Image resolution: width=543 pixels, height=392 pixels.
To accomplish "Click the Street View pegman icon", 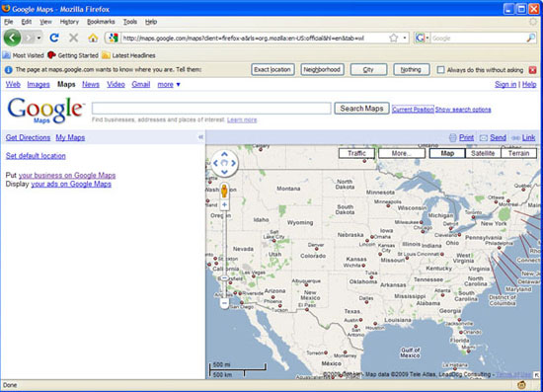I will [224, 191].
